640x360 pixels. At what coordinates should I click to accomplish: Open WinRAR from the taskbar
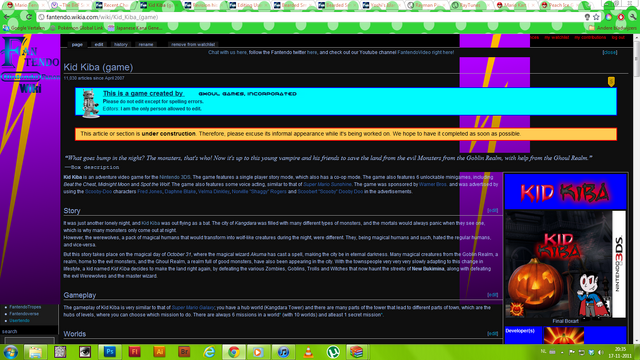pos(357,352)
